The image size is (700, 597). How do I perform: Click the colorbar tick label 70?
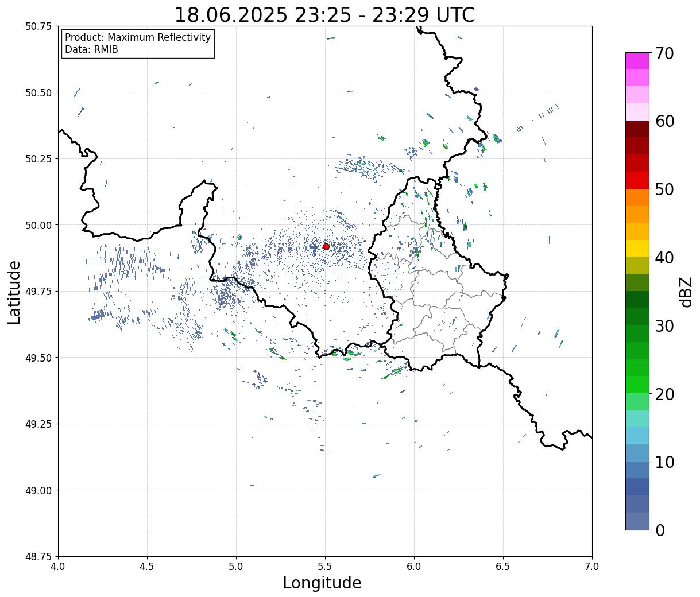(664, 53)
